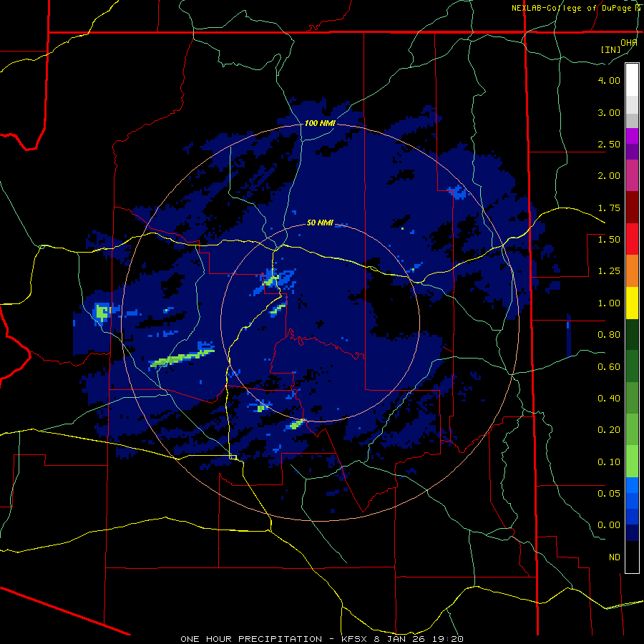The height and width of the screenshot is (644, 644).
Task: Click the [IN] units label
Action: click(x=611, y=49)
